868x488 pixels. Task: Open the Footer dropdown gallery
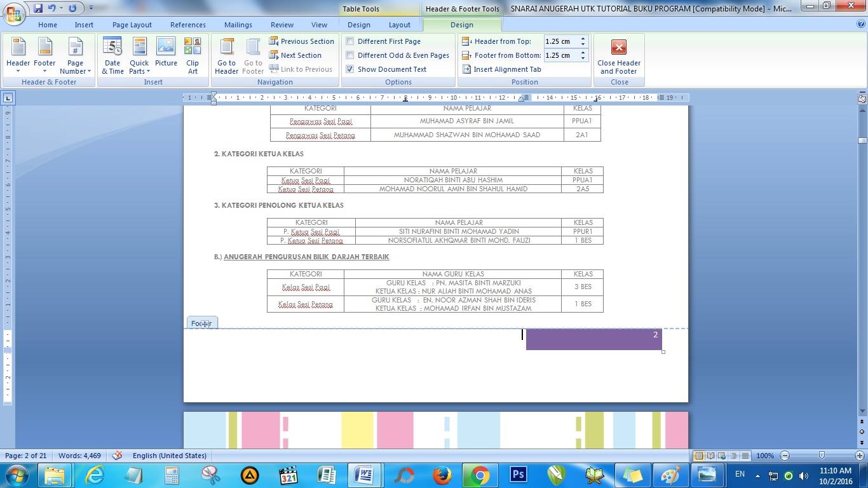click(x=44, y=56)
